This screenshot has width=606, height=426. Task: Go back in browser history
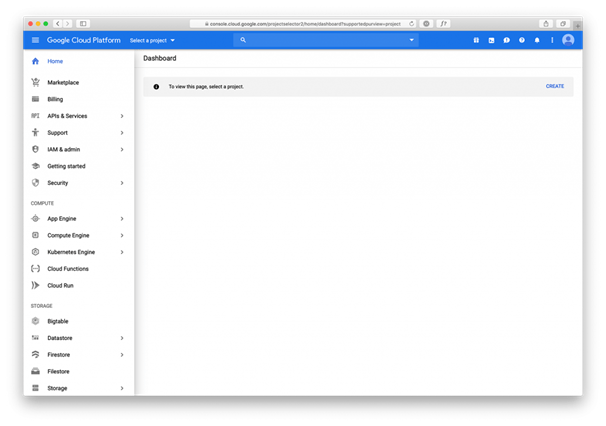point(58,24)
